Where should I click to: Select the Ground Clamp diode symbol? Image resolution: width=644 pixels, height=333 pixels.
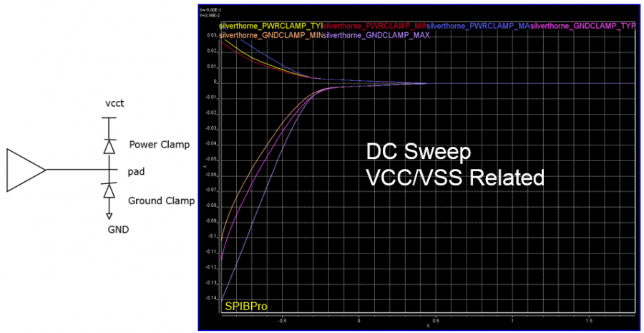(109, 190)
